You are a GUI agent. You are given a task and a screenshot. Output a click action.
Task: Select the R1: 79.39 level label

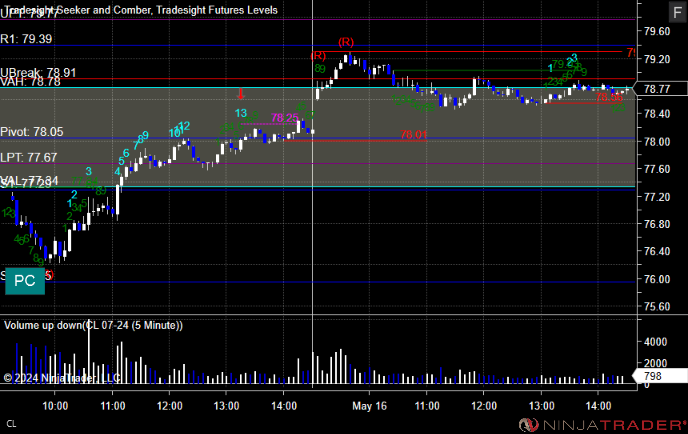(26, 39)
